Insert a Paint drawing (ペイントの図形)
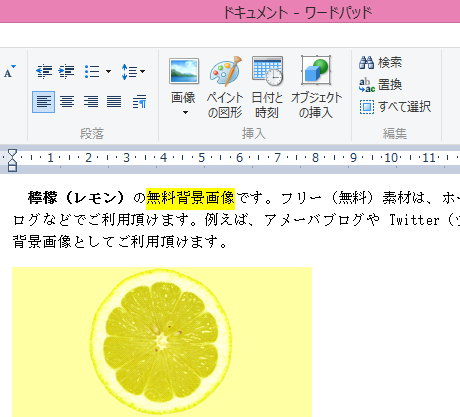Image resolution: width=460 pixels, height=417 pixels. 225,88
